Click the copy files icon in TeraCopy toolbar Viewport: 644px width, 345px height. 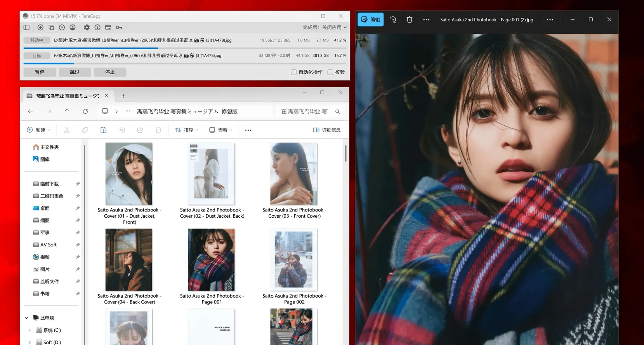click(x=51, y=28)
